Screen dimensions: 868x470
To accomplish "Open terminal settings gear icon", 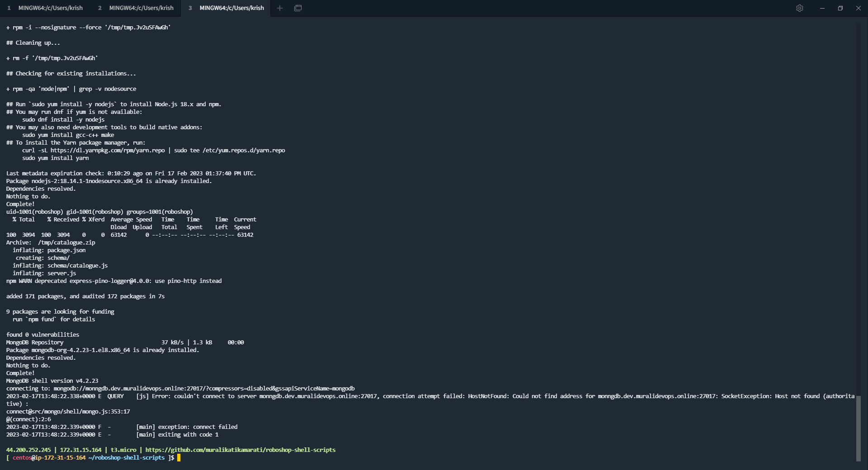I will click(x=800, y=8).
